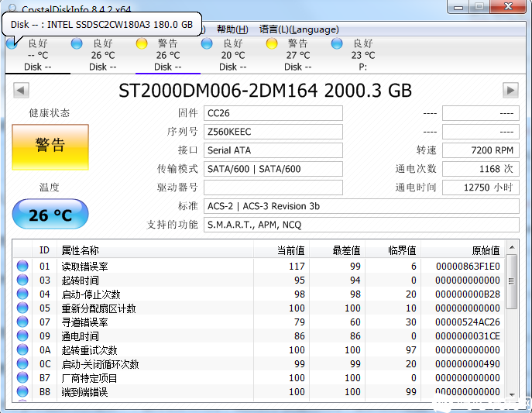Click status orb of row B7 厂商特定项目
The height and width of the screenshot is (413, 532).
tap(22, 377)
